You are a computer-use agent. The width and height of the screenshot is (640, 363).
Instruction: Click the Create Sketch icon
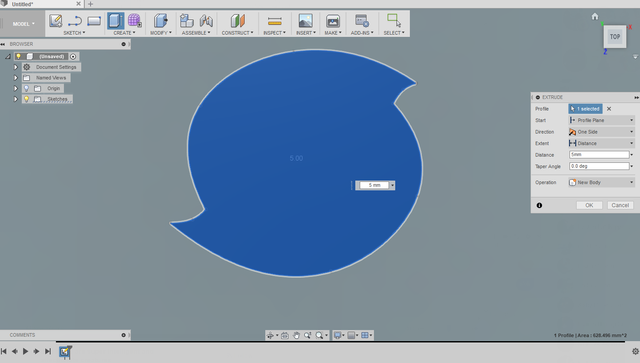[x=56, y=20]
